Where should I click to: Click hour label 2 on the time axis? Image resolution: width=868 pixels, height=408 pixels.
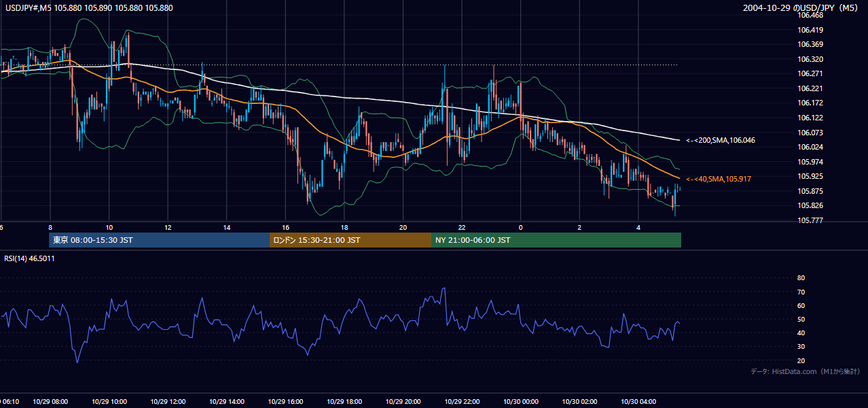pyautogui.click(x=579, y=227)
